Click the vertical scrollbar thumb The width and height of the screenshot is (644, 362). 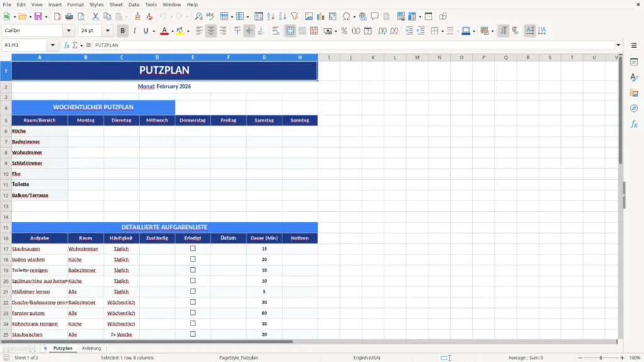[x=620, y=111]
